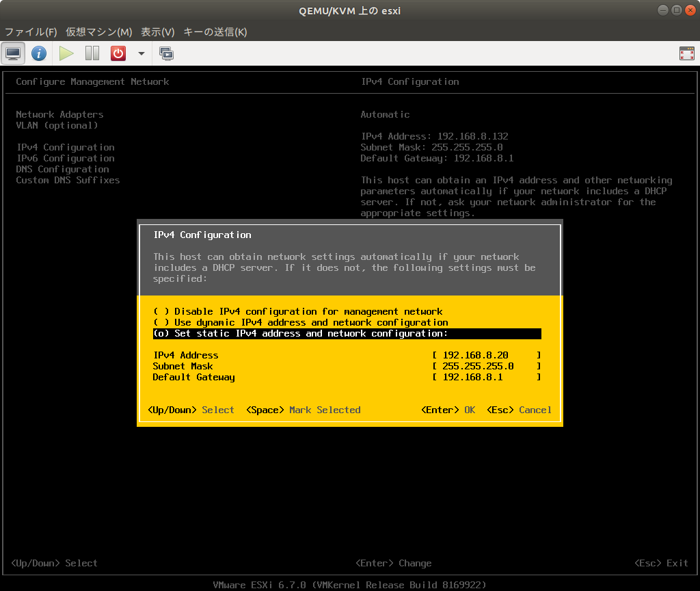700x591 pixels.
Task: Switch to fullscreen view icon
Action: [x=686, y=53]
